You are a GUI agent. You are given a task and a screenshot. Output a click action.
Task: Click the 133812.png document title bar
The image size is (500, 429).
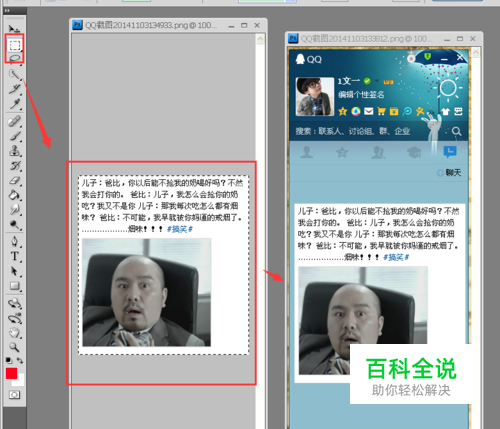point(384,39)
